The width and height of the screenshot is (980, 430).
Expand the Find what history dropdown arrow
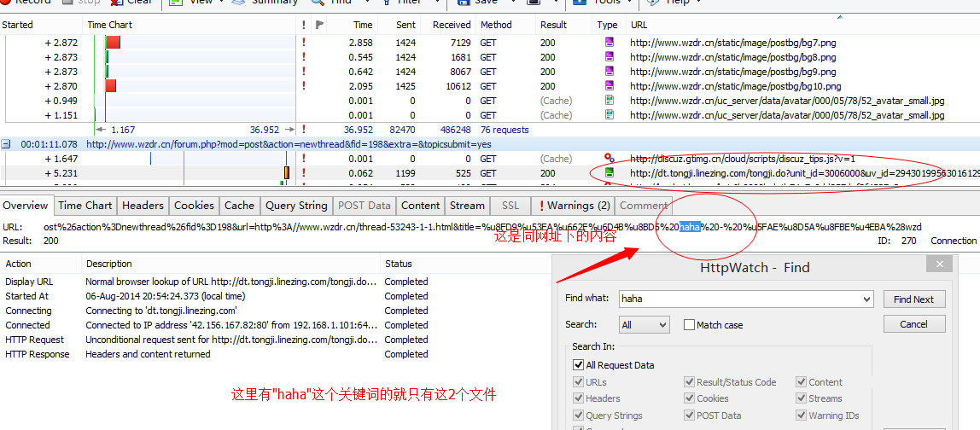[867, 299]
